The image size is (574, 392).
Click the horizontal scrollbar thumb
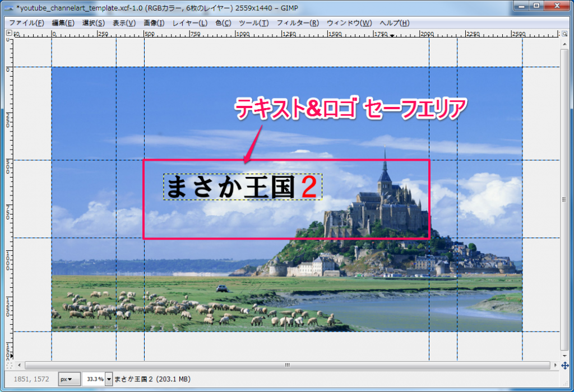coord(288,365)
